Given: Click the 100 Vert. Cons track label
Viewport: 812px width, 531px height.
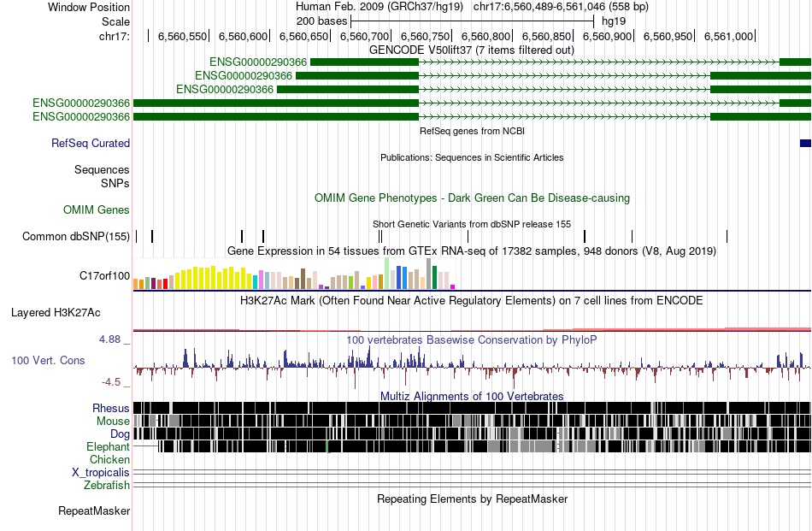Looking at the screenshot, I should pos(48,360).
